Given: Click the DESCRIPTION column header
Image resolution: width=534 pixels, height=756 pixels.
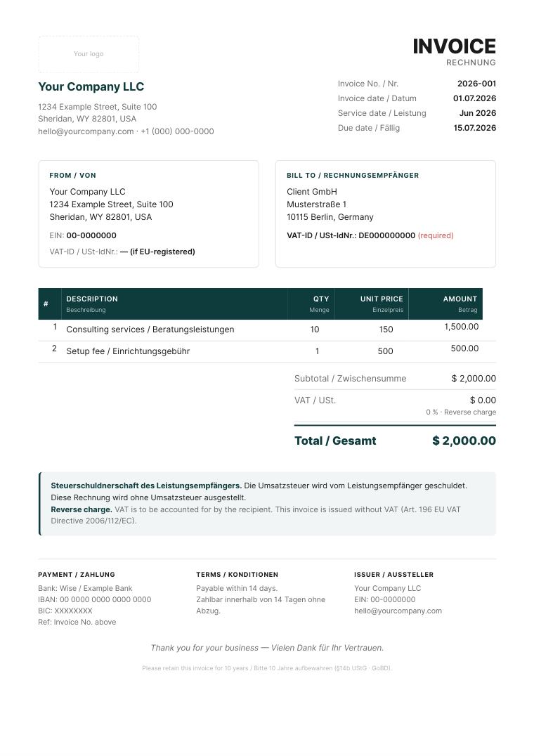Looking at the screenshot, I should coord(92,299).
